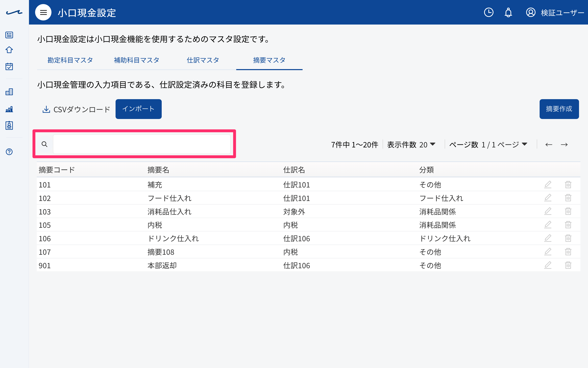
Task: Delete row 102 フード仕入れ
Action: click(x=568, y=198)
